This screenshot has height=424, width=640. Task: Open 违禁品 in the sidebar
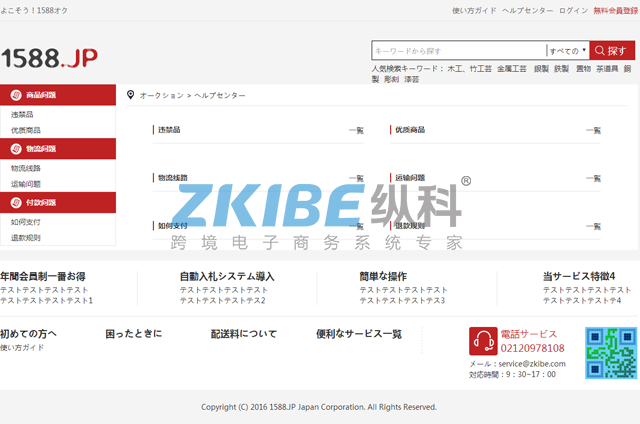click(22, 115)
